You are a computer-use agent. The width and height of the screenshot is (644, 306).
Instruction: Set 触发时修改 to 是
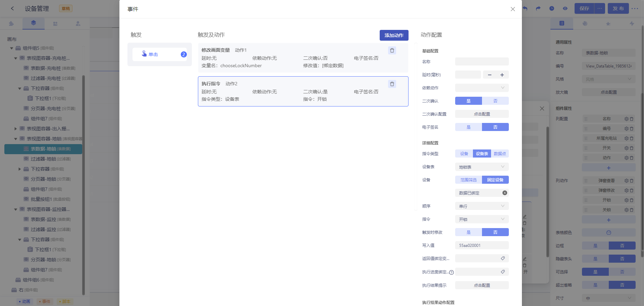[469, 232]
